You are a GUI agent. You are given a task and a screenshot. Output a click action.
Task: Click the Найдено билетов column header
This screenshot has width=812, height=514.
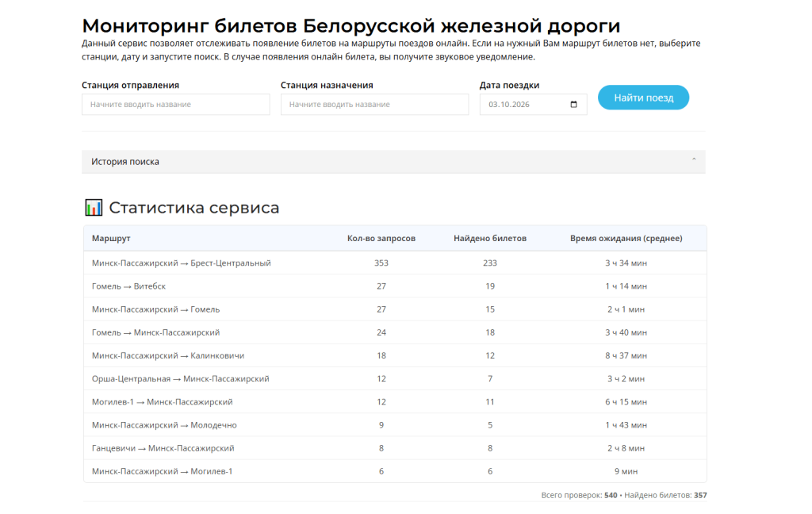[490, 238]
